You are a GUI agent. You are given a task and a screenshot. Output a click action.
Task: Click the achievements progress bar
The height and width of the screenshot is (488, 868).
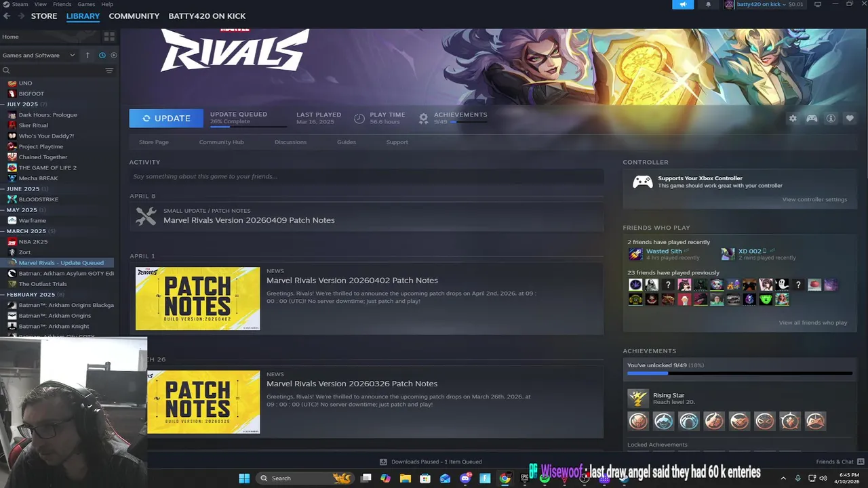[x=740, y=373]
